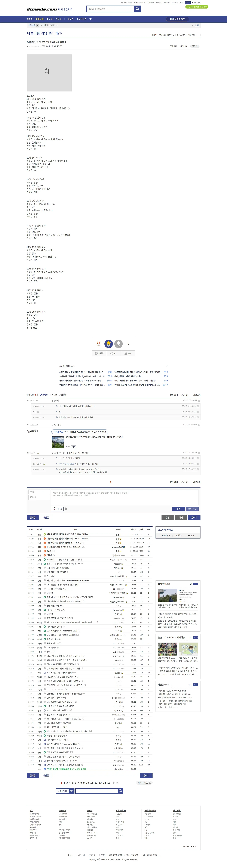
Task: Open the 갤로그 menu item
Action: pyautogui.click(x=70, y=19)
